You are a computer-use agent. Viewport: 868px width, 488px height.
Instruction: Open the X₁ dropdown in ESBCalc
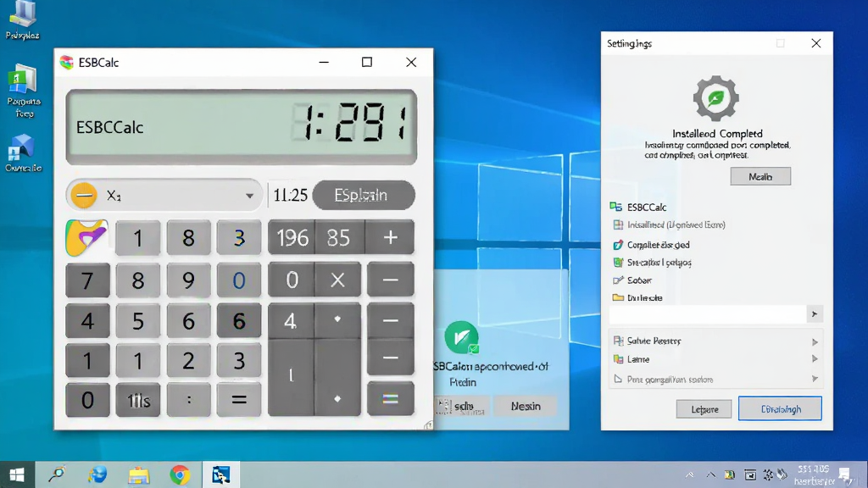tap(250, 196)
